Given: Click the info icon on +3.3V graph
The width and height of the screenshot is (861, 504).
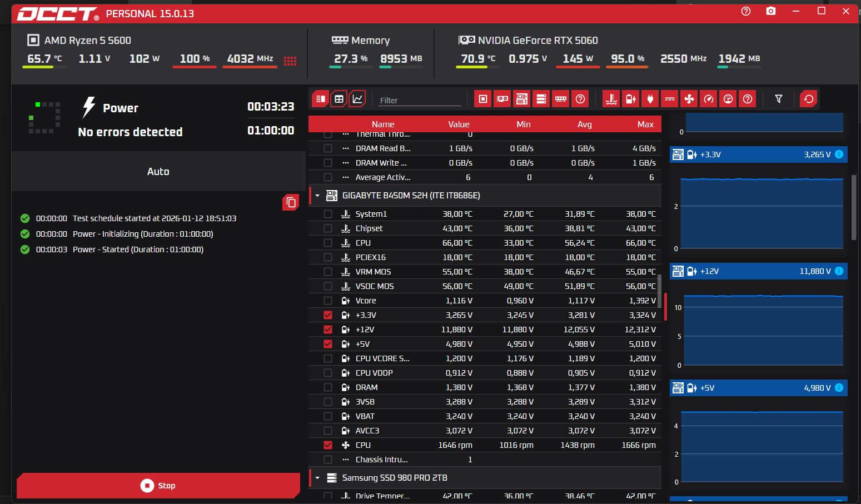Looking at the screenshot, I should click(839, 154).
